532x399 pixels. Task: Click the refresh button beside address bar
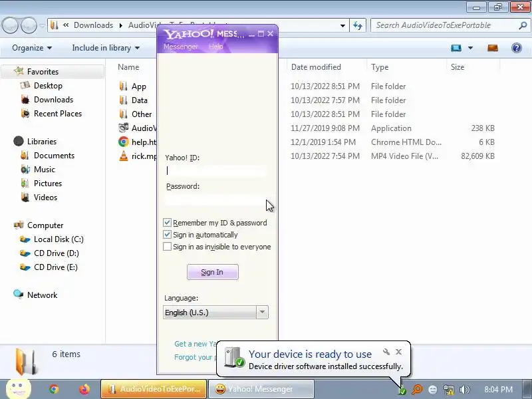point(358,25)
